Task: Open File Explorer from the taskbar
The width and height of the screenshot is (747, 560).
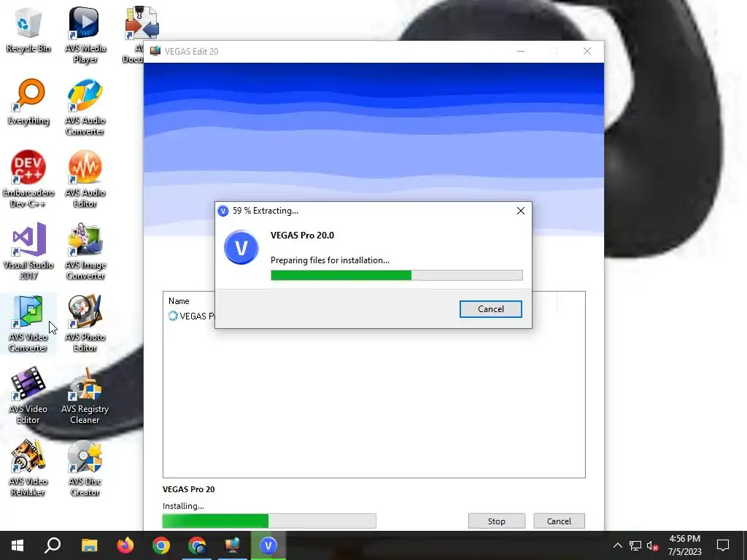Action: pyautogui.click(x=89, y=545)
